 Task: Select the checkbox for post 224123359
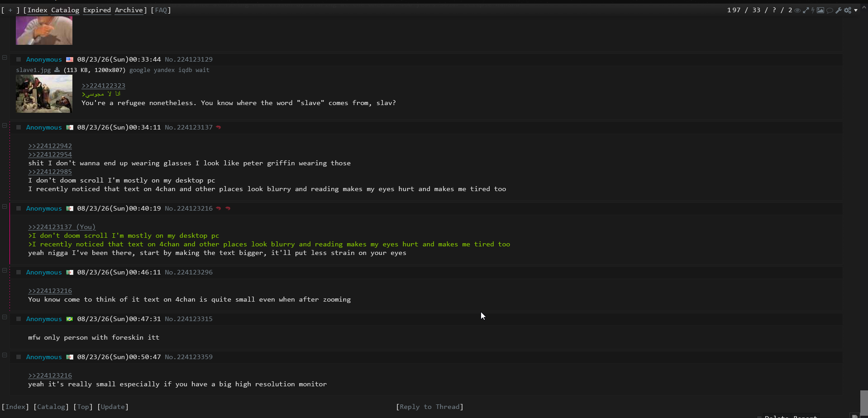click(19, 357)
